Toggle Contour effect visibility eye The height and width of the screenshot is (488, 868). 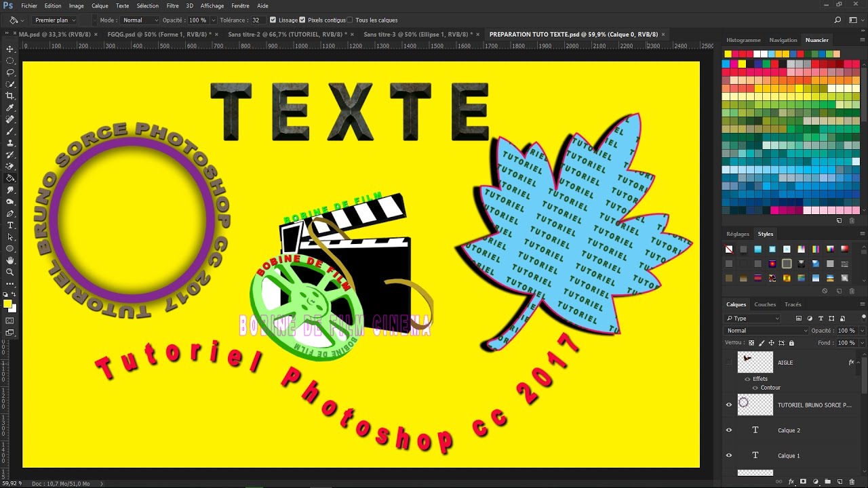(755, 388)
